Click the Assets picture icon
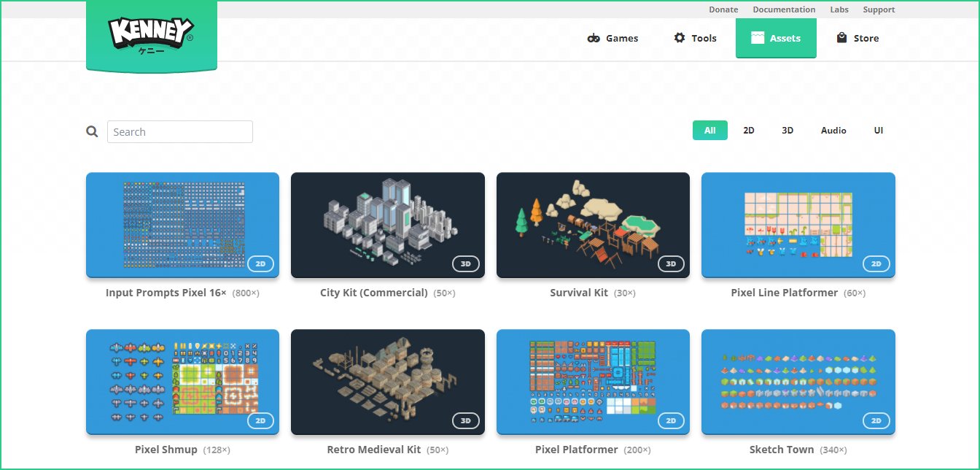Image resolution: width=980 pixels, height=470 pixels. (758, 38)
